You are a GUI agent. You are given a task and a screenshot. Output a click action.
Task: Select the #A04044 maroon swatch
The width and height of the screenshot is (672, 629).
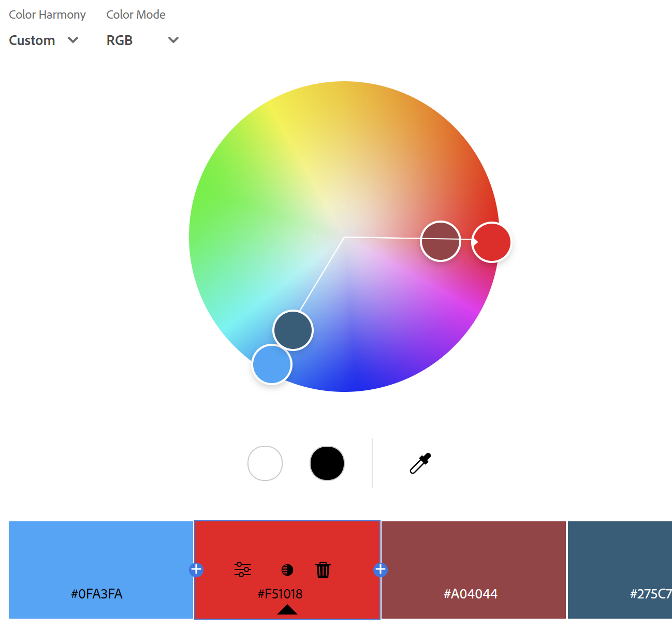[x=474, y=570]
